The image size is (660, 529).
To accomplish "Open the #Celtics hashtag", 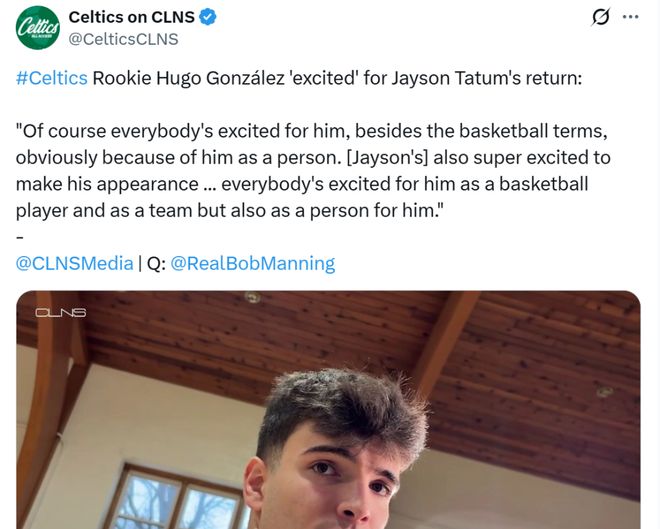I will pyautogui.click(x=51, y=78).
